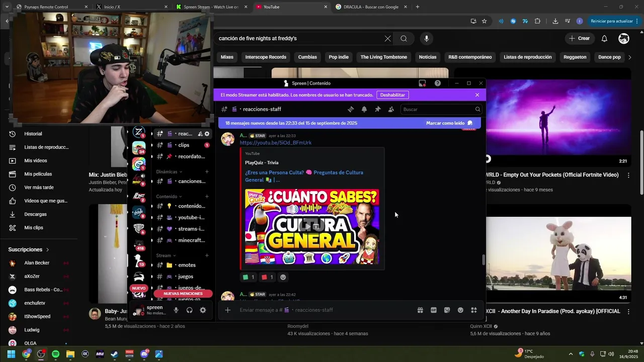This screenshot has height=362, width=644.
Task: Open Chrome downloads icon
Action: point(555,21)
